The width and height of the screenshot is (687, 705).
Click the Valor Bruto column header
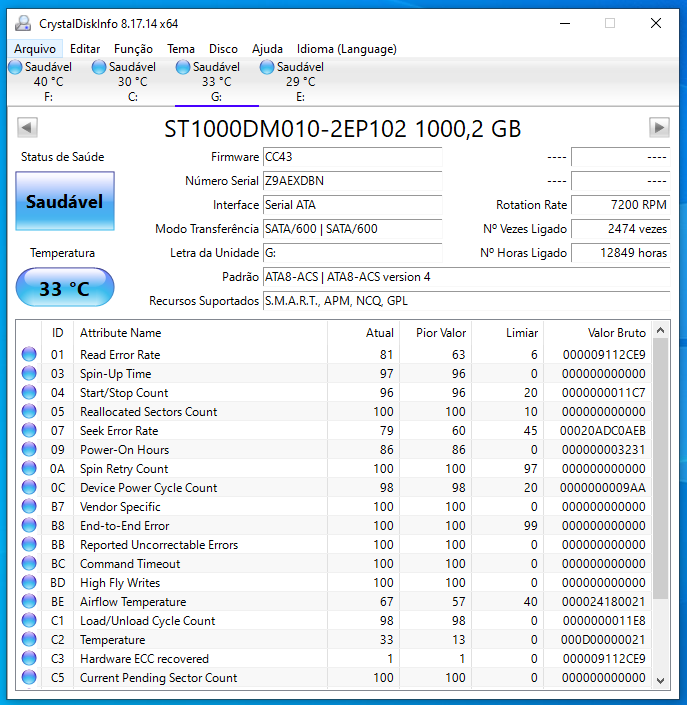point(598,333)
